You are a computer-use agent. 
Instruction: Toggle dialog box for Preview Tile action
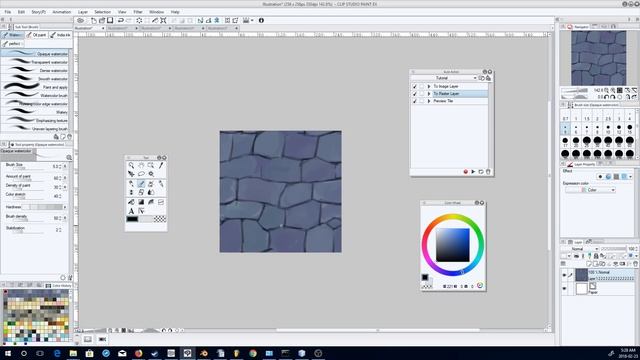tap(422, 101)
